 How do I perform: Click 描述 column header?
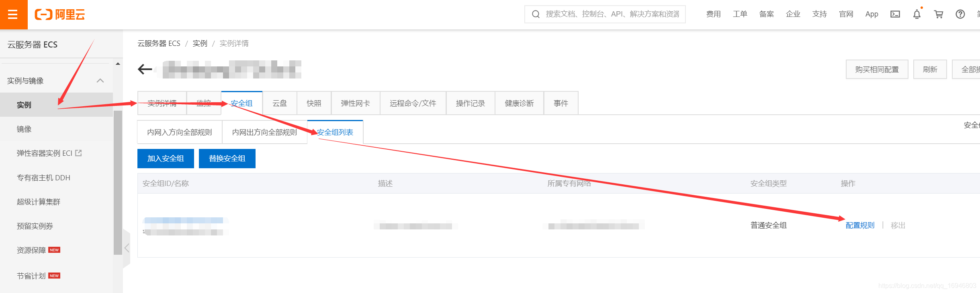point(385,183)
